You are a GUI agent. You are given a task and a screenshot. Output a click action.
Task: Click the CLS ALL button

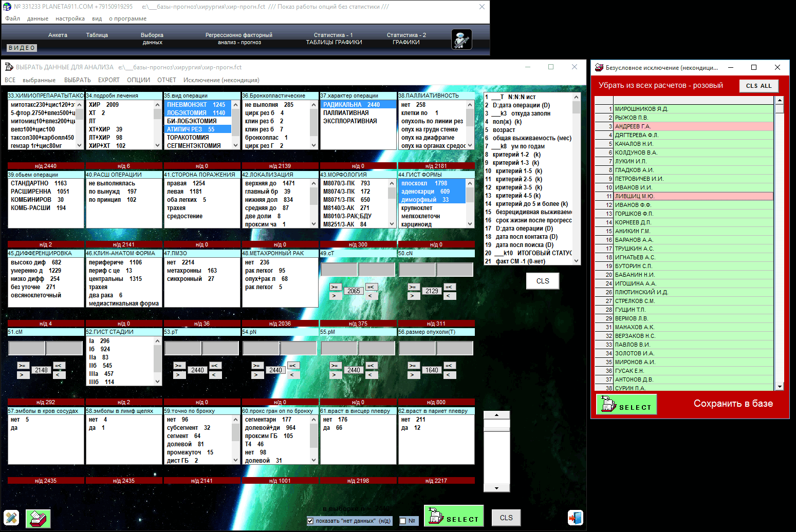tap(758, 86)
